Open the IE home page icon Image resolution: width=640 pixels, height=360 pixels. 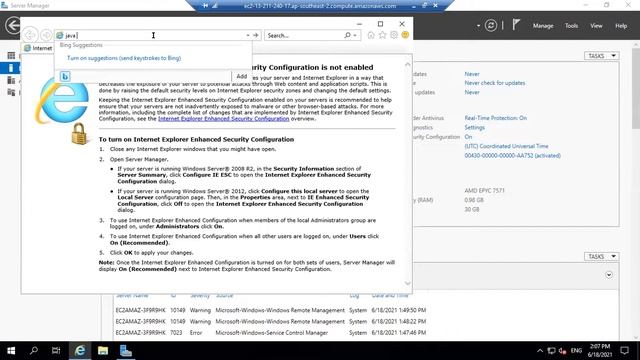371,35
